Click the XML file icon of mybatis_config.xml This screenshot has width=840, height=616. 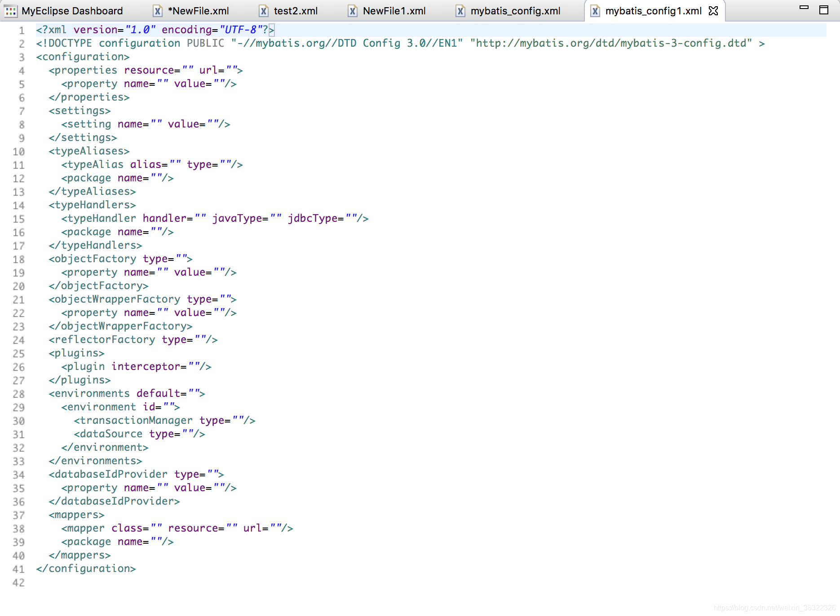point(460,11)
